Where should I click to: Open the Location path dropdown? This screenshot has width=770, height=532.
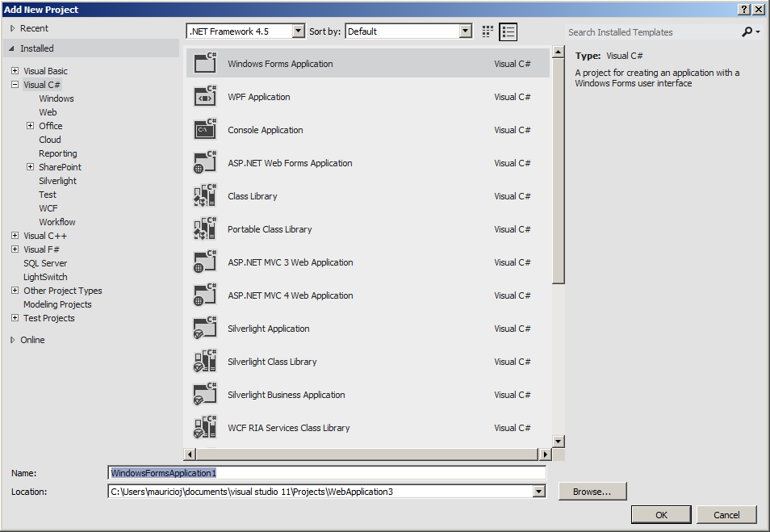pos(539,491)
